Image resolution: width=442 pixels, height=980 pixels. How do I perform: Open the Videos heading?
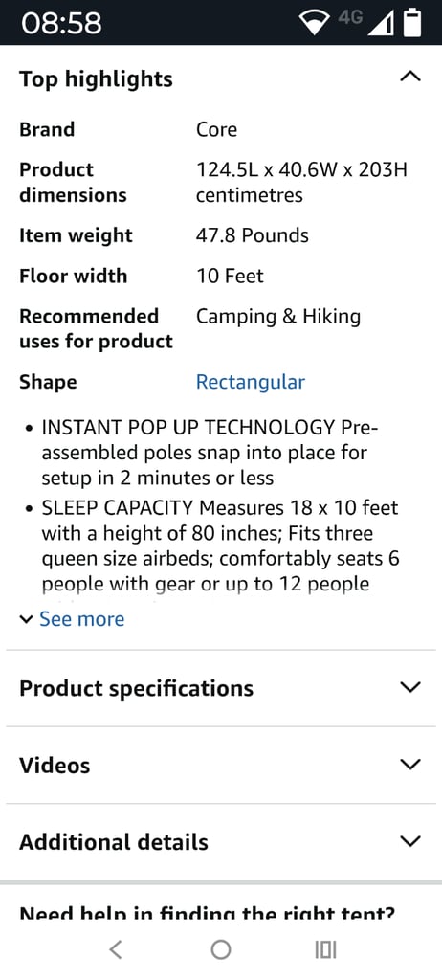point(55,765)
